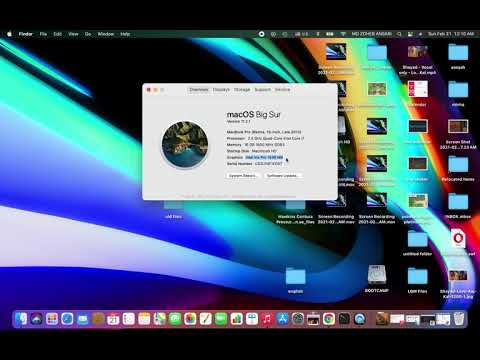Click the battery status icon
Viewport: 480px width, 360px height.
(330, 34)
